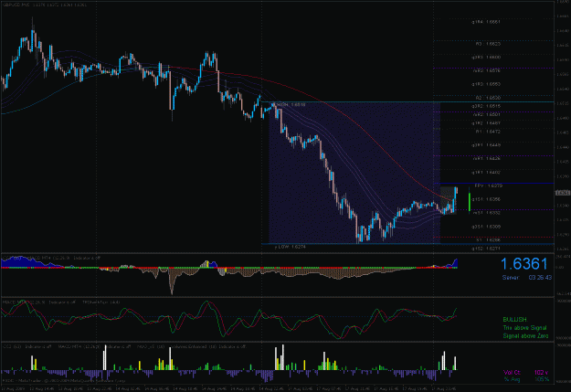The width and height of the screenshot is (571, 392).
Task: Click the q1S2 level label
Action: [x=486, y=249]
